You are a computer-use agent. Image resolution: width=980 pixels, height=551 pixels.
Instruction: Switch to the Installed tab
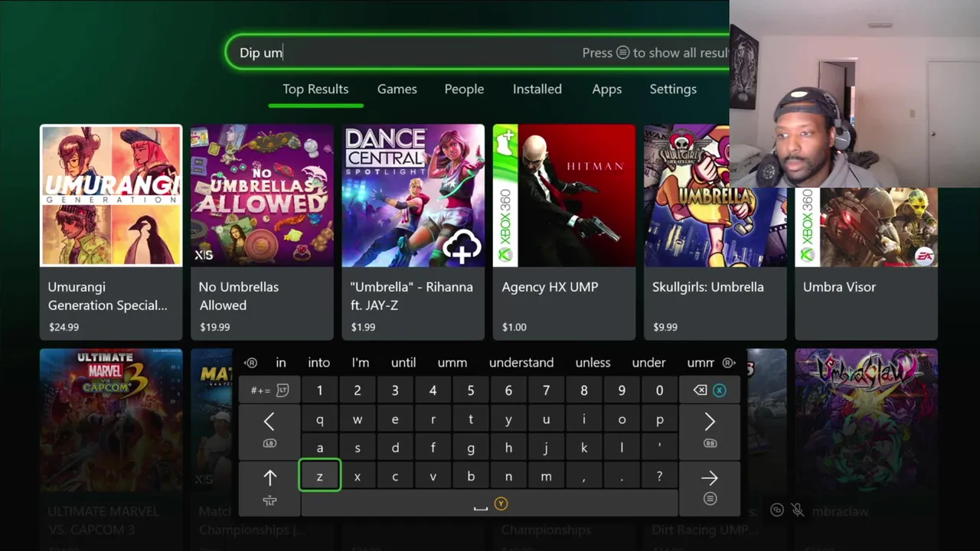(x=537, y=90)
